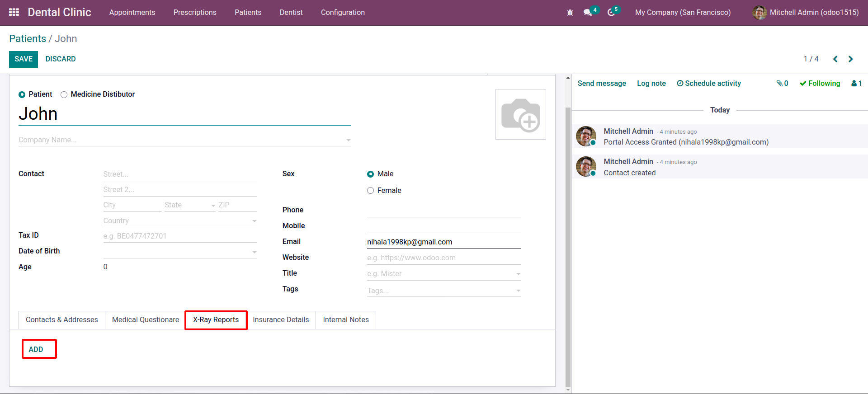
Task: Click ADD in X-Ray Reports
Action: (36, 349)
